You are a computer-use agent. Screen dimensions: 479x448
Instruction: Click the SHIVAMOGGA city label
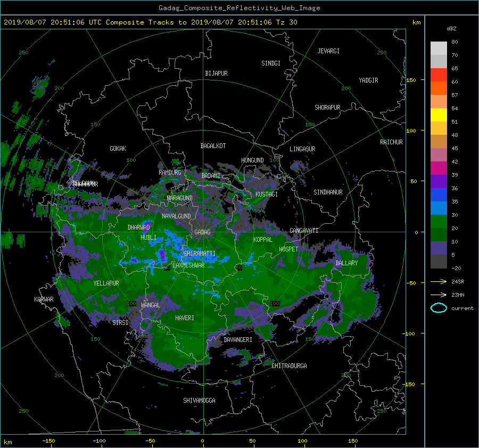199,401
